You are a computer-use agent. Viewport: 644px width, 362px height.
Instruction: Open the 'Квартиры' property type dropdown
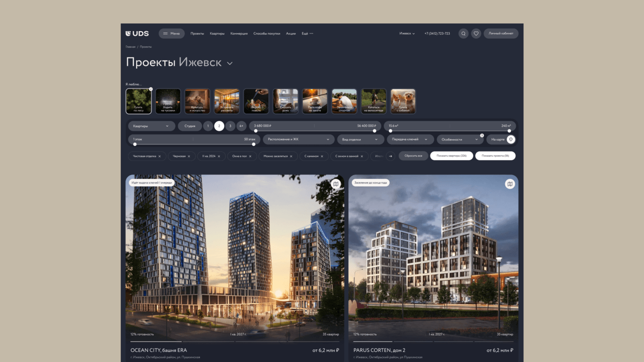coord(151,126)
